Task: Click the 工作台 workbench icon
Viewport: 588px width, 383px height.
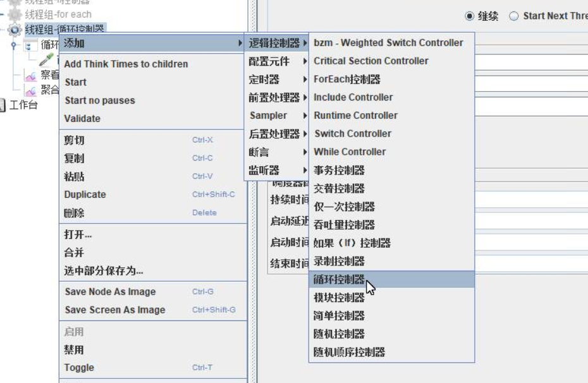Action: click(3, 105)
